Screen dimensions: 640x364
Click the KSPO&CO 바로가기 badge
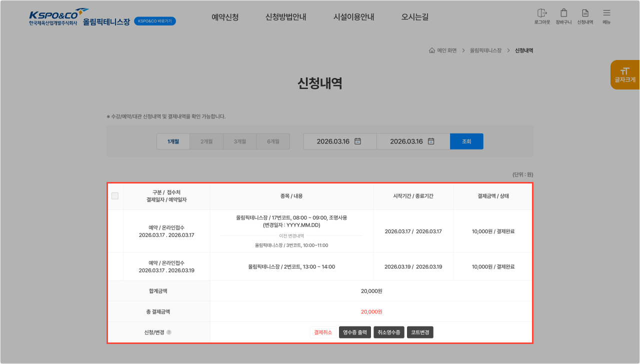point(155,21)
